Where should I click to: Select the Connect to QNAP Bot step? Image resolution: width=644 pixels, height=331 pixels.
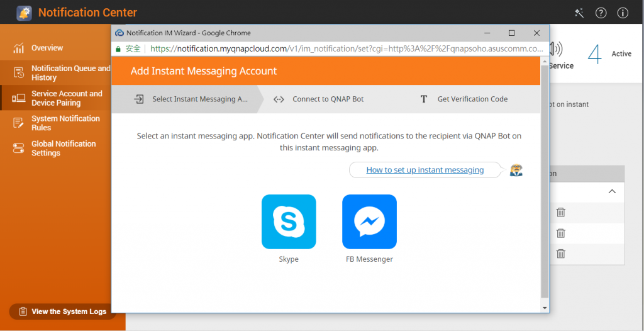pos(328,99)
